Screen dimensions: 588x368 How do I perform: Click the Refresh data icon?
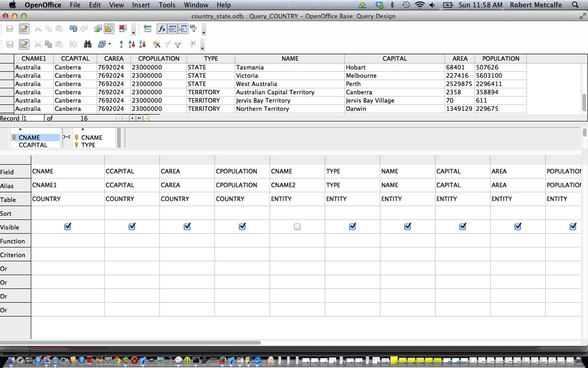pyautogui.click(x=102, y=44)
